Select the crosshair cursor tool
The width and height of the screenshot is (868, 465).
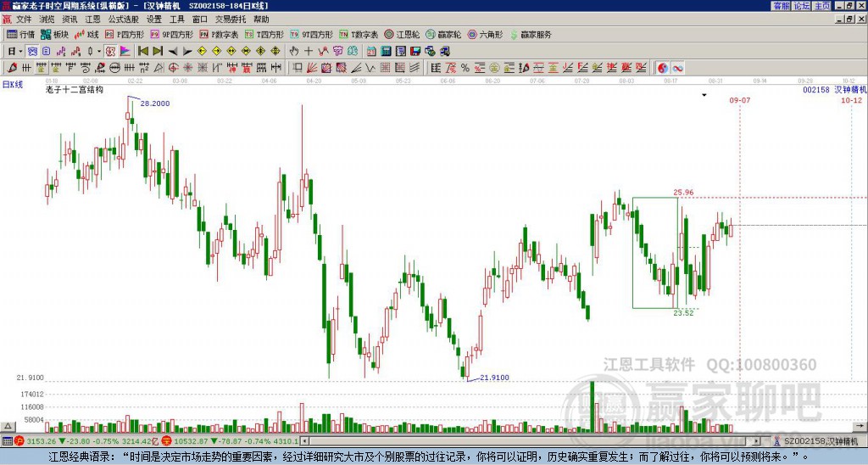pos(309,52)
